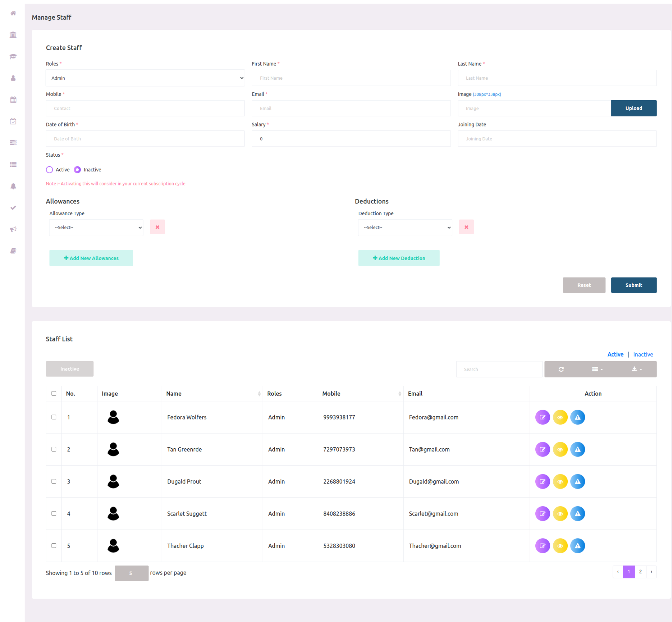
Task: Check the box for Thacher Clapp row
Action: pyautogui.click(x=54, y=546)
